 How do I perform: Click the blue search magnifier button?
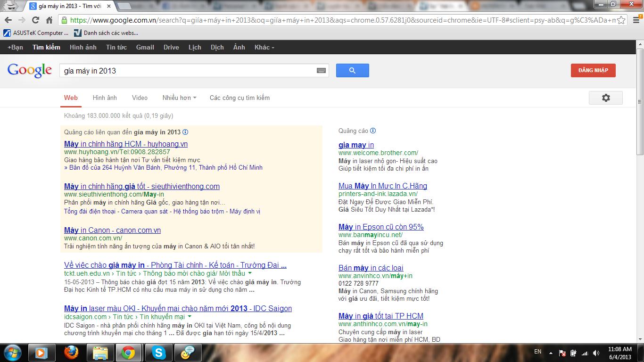pyautogui.click(x=352, y=71)
